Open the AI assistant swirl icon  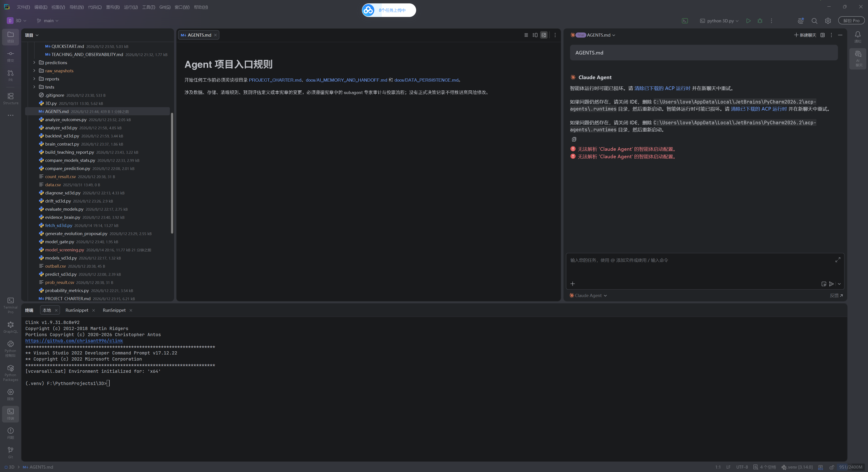point(801,21)
